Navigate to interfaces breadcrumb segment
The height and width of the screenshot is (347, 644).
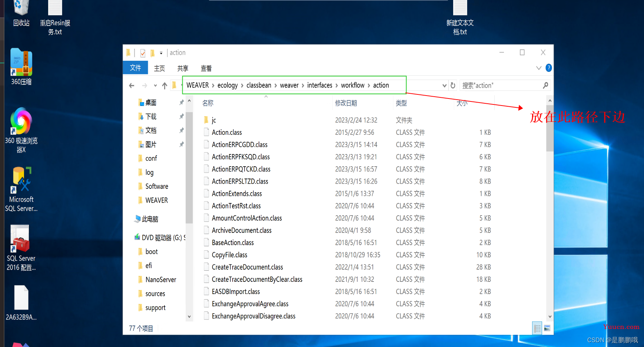tap(319, 85)
